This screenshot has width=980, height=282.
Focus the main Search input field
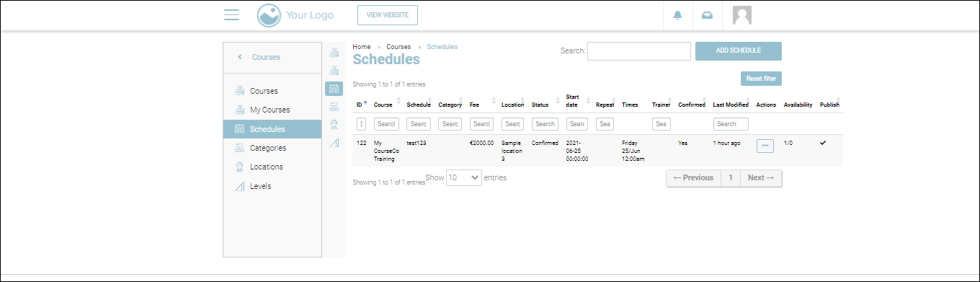(x=639, y=51)
